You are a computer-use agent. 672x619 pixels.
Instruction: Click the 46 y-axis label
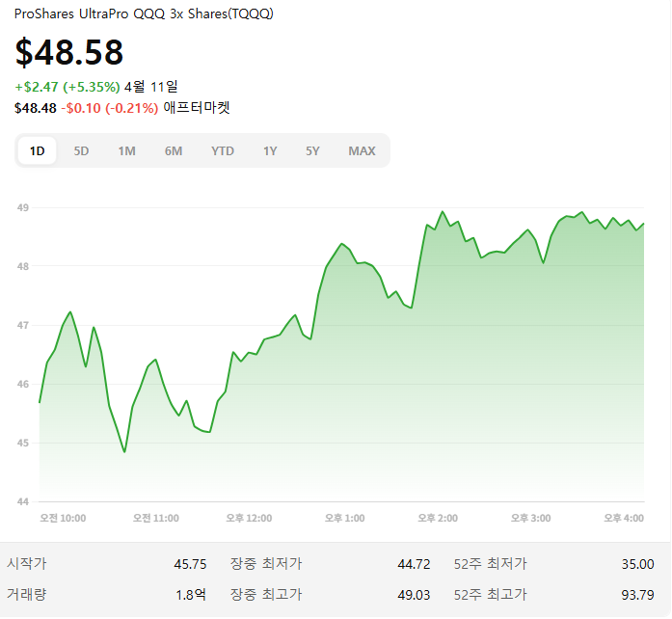23,384
